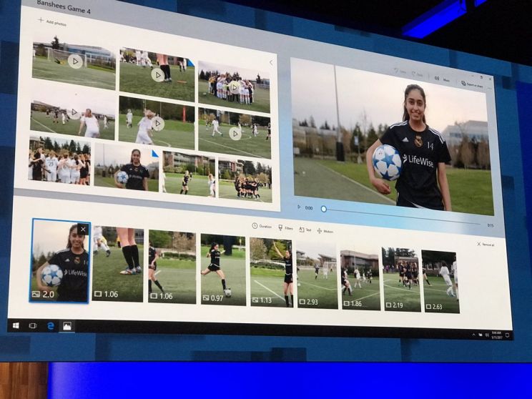Open the Motion tool

(x=325, y=231)
